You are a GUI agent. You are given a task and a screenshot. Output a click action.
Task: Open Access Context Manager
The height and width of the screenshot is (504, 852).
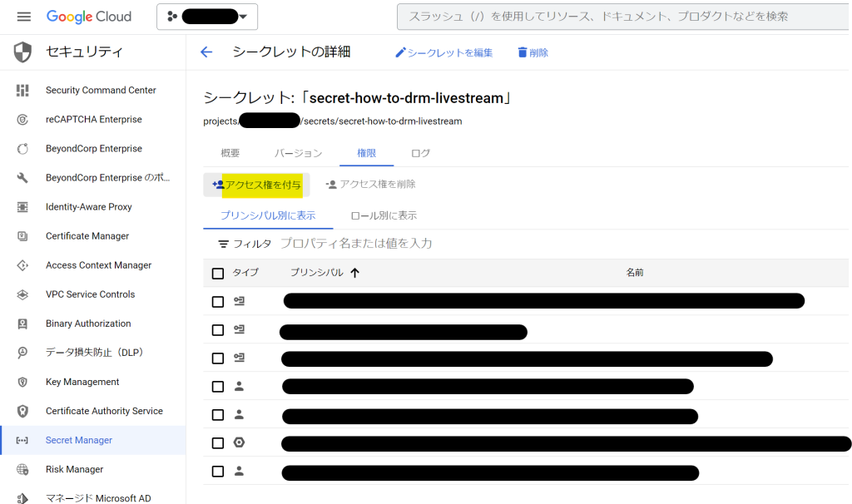click(98, 265)
